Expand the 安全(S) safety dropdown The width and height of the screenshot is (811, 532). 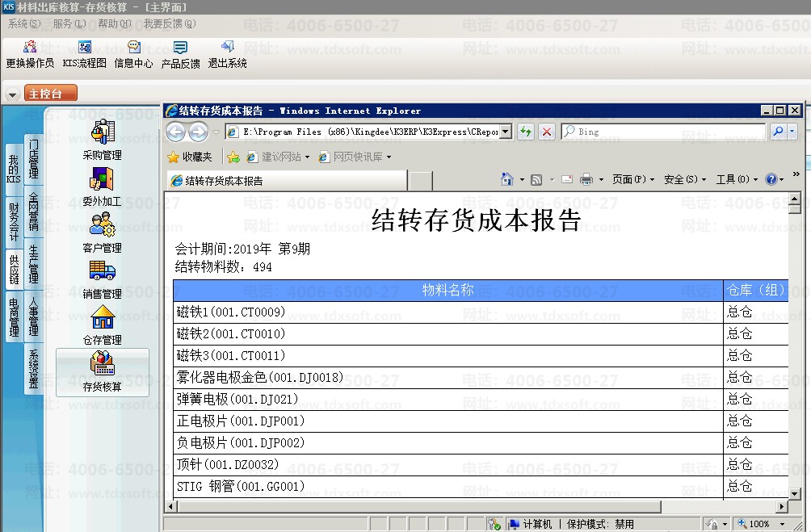point(684,179)
